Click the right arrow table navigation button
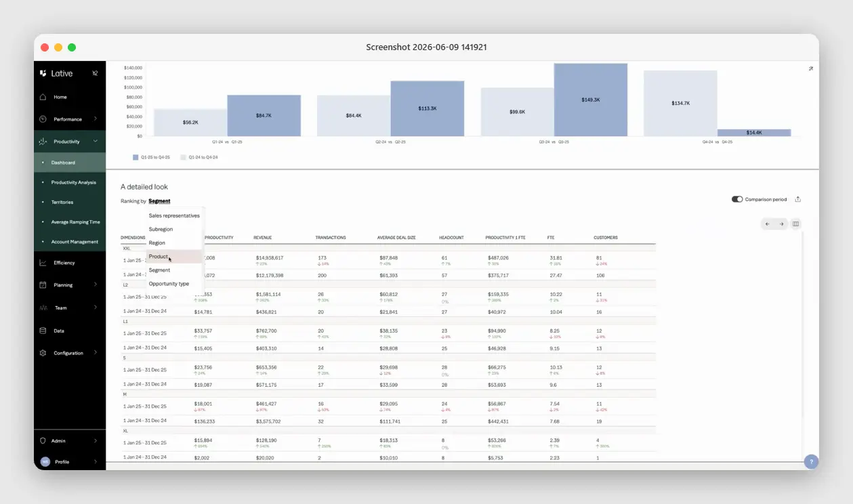Screen dimensions: 853x504 pos(781,224)
